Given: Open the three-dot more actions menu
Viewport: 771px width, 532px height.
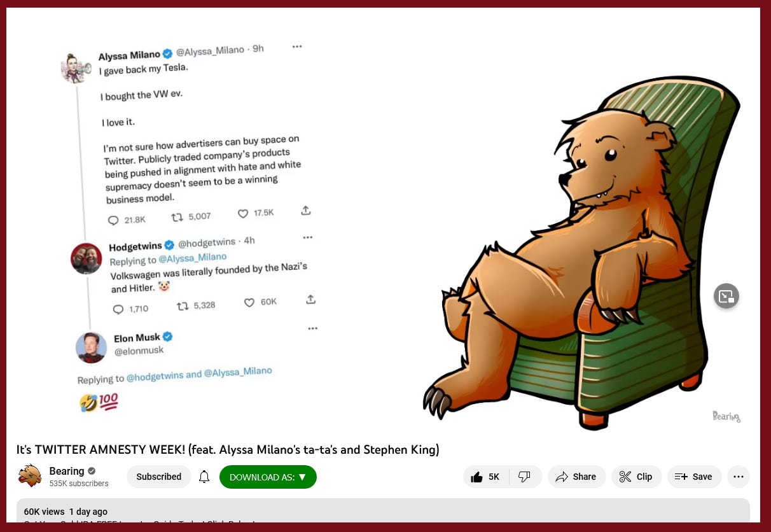Looking at the screenshot, I should pos(739,477).
